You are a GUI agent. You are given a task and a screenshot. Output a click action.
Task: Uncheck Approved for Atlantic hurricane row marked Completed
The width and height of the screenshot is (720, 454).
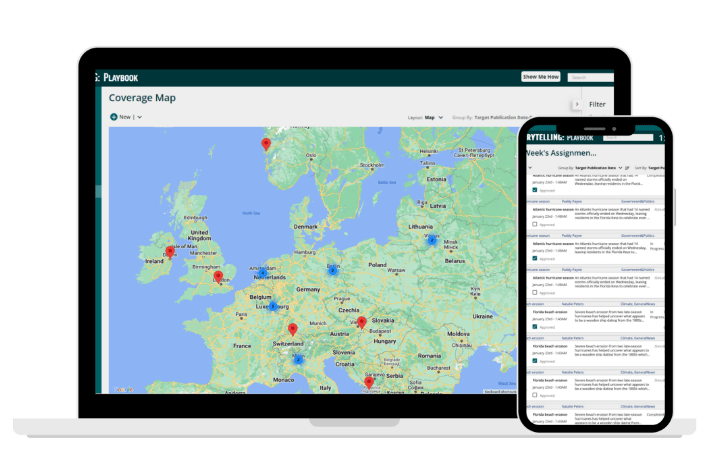(534, 190)
